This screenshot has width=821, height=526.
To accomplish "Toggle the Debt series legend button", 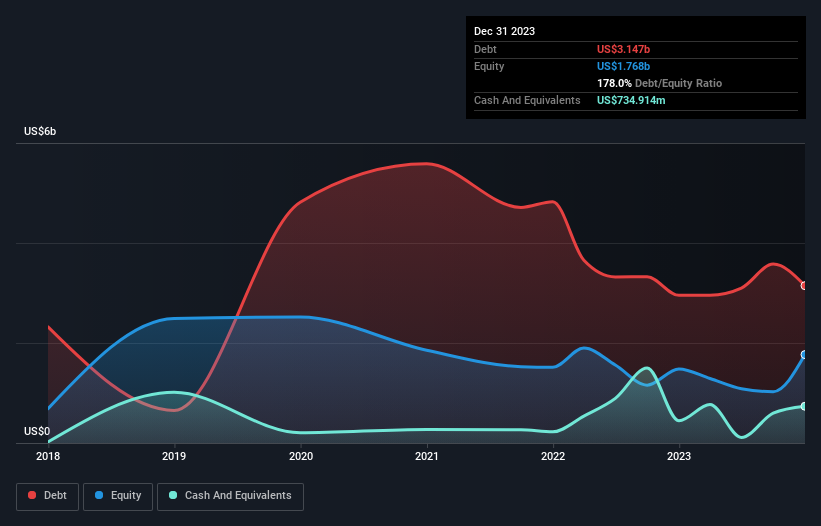I will click(x=48, y=496).
